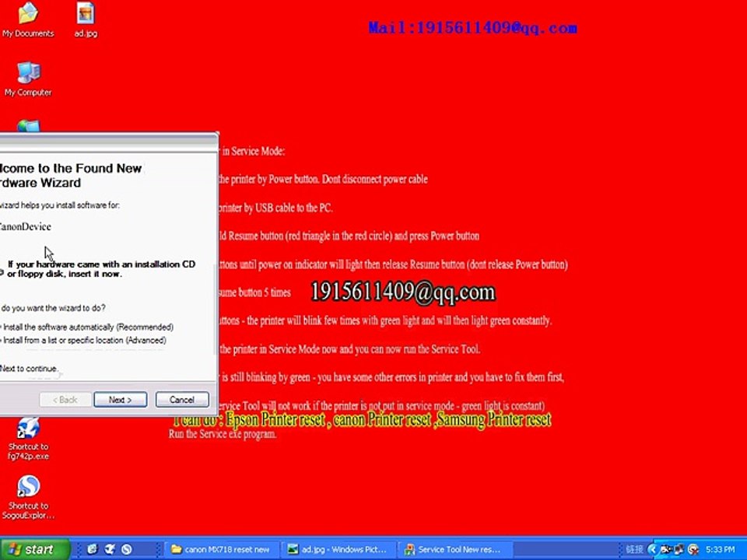
Task: Click the Windows Start button
Action: coord(34,549)
